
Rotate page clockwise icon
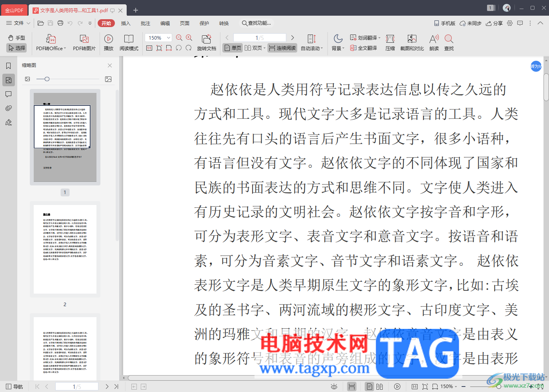click(x=189, y=48)
